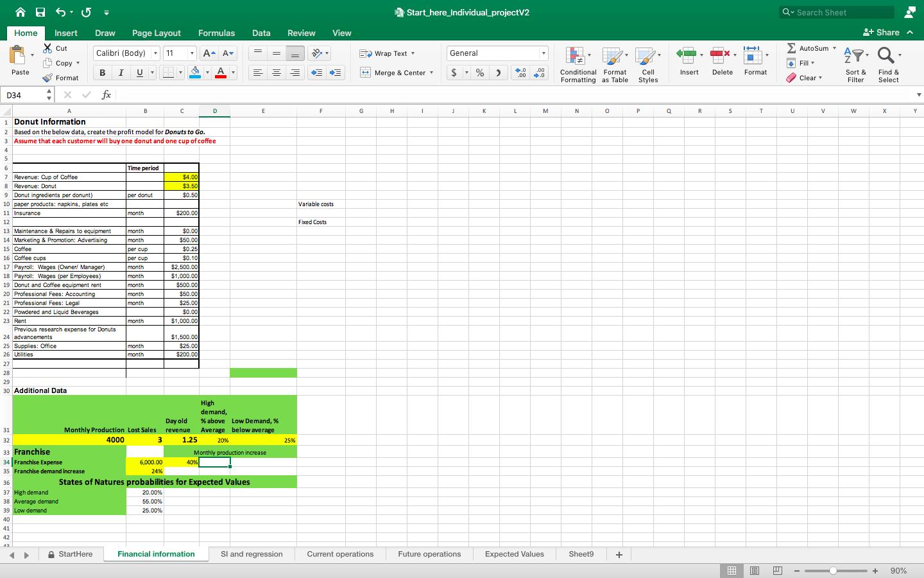This screenshot has width=924, height=578.
Task: Expand the formula bar
Action: 918,95
